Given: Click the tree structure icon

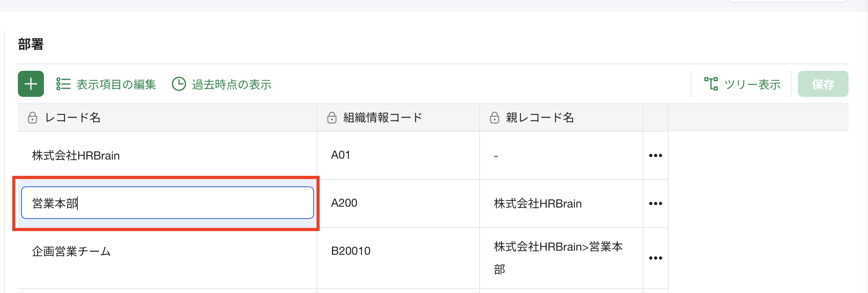Looking at the screenshot, I should 711,84.
